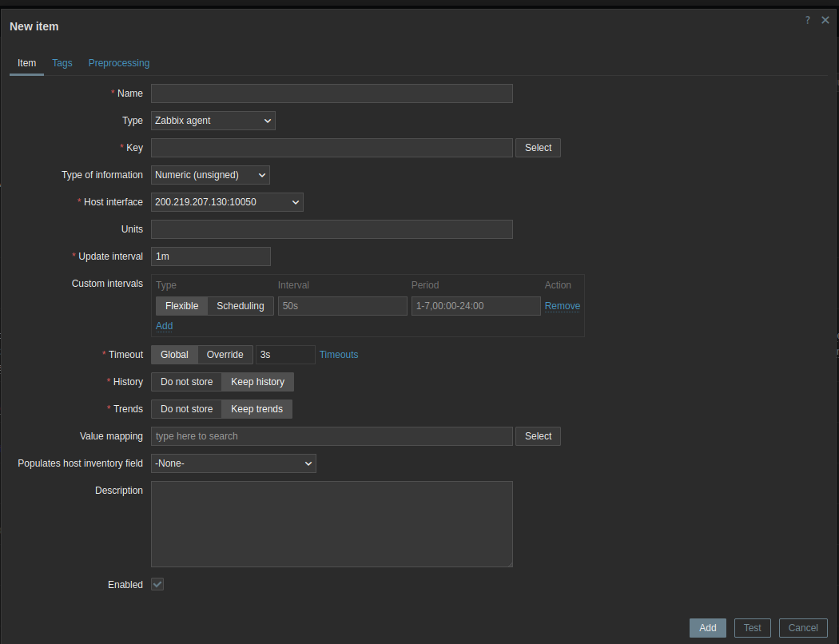Click Select button next to Key field
Viewport: 839px width, 644px height.
538,148
